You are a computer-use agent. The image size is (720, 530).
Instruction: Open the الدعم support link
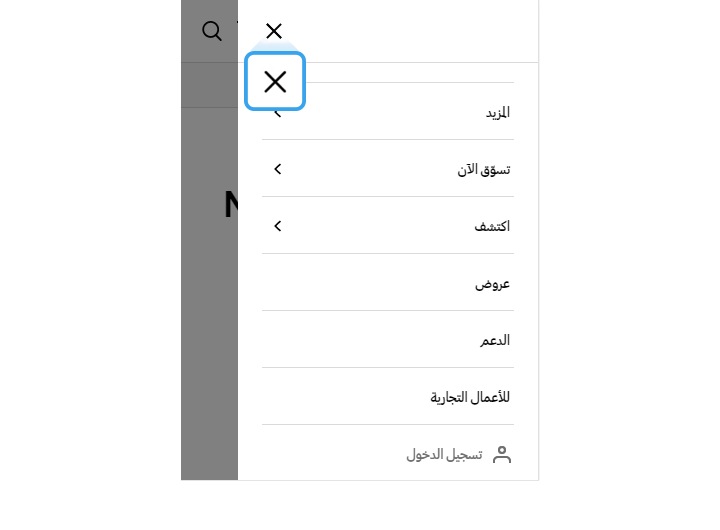(495, 340)
